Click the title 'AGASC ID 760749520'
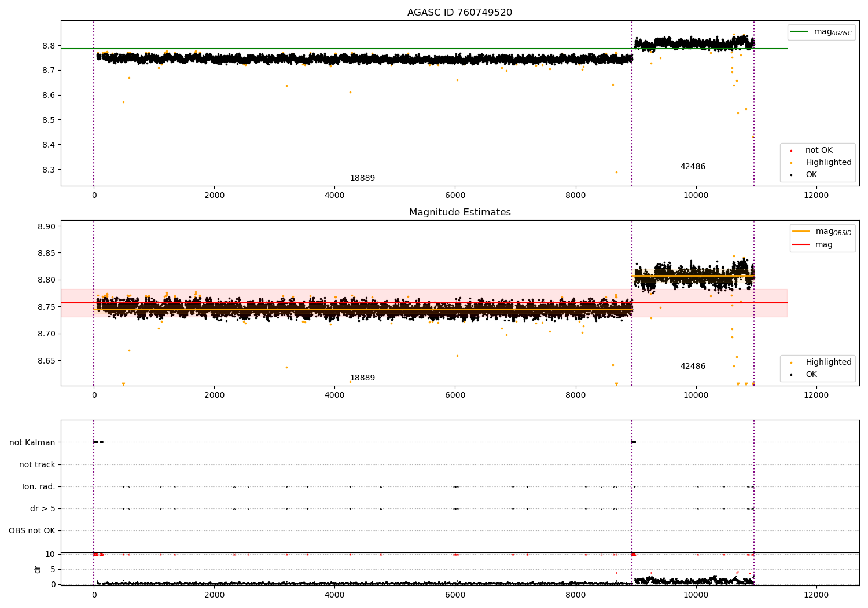The height and width of the screenshot is (608, 868). [459, 13]
